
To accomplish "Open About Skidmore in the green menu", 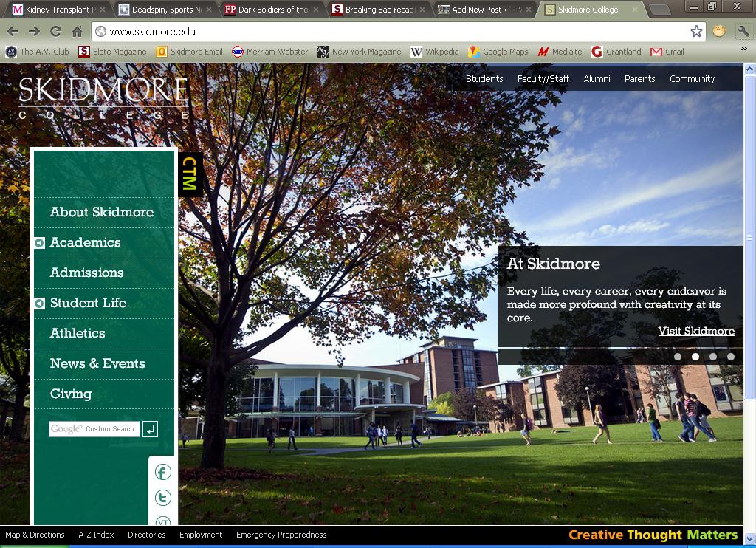I will coord(102,212).
